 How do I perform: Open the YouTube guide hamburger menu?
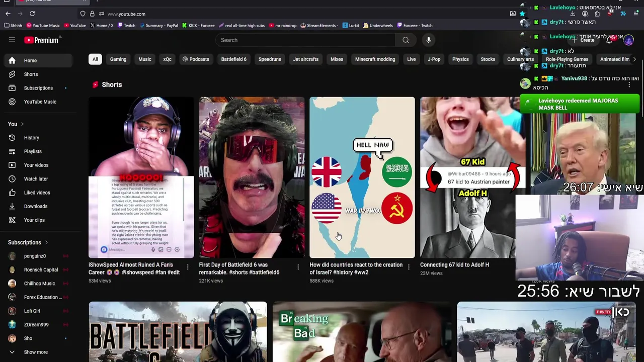click(12, 40)
